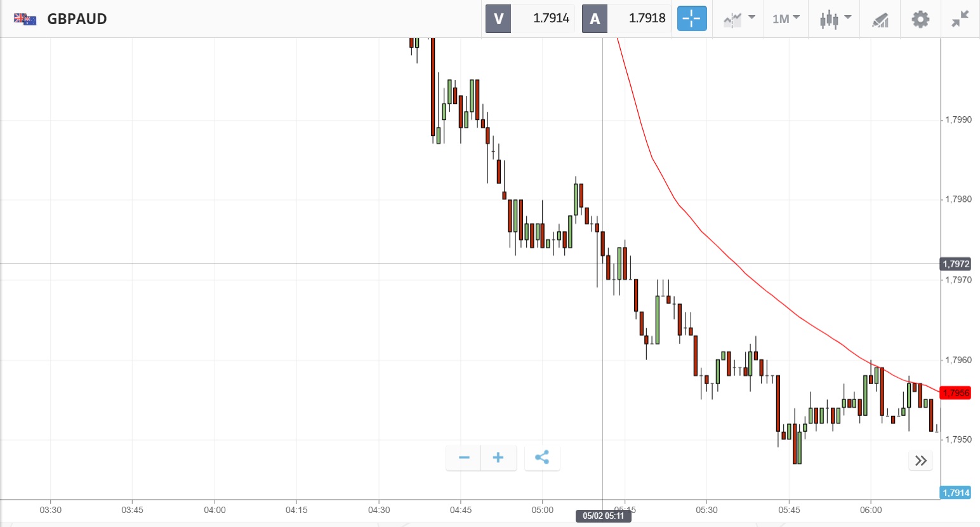Toggle the crosshair cursor tool
This screenshot has width=980, height=527.
691,18
